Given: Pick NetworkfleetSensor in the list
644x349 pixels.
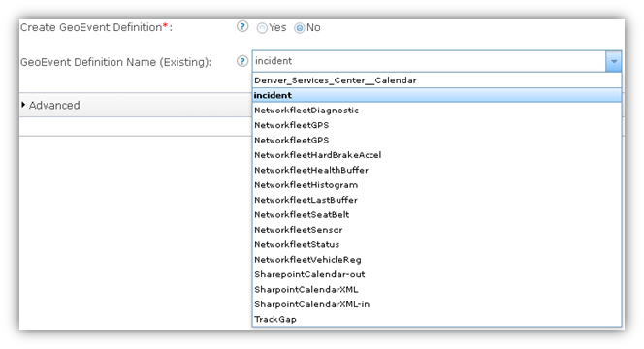Looking at the screenshot, I should [x=436, y=230].
